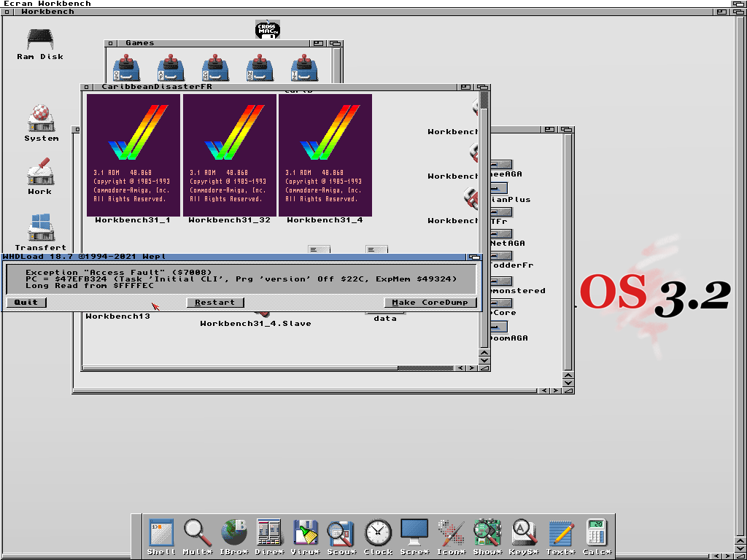Select the Workbench31_4.Slave file label
Image resolution: width=747 pixels, height=560 pixels.
pyautogui.click(x=255, y=323)
